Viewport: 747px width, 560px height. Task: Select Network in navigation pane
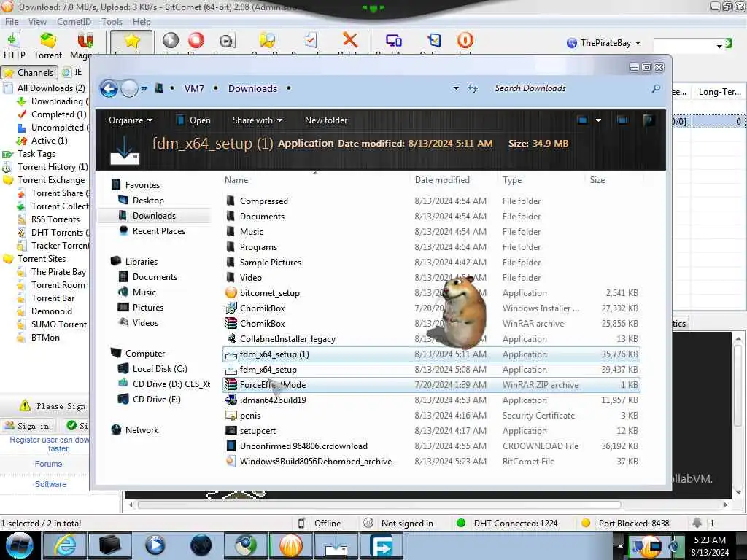(x=142, y=430)
